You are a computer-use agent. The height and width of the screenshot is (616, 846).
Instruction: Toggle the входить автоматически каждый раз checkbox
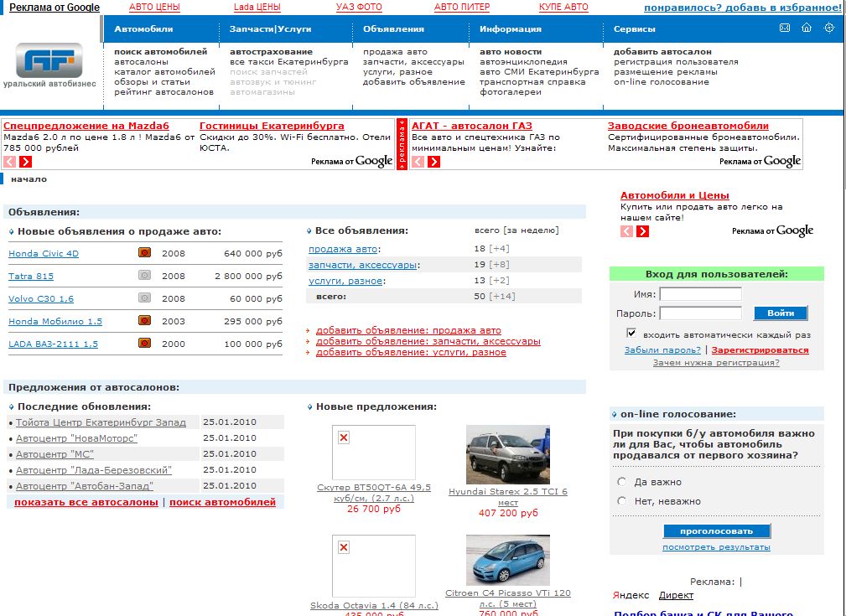click(x=631, y=333)
